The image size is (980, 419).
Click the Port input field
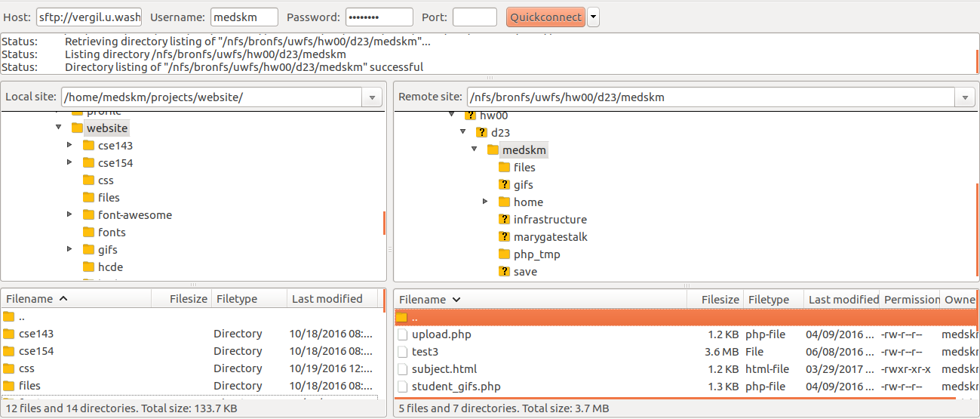pos(474,17)
